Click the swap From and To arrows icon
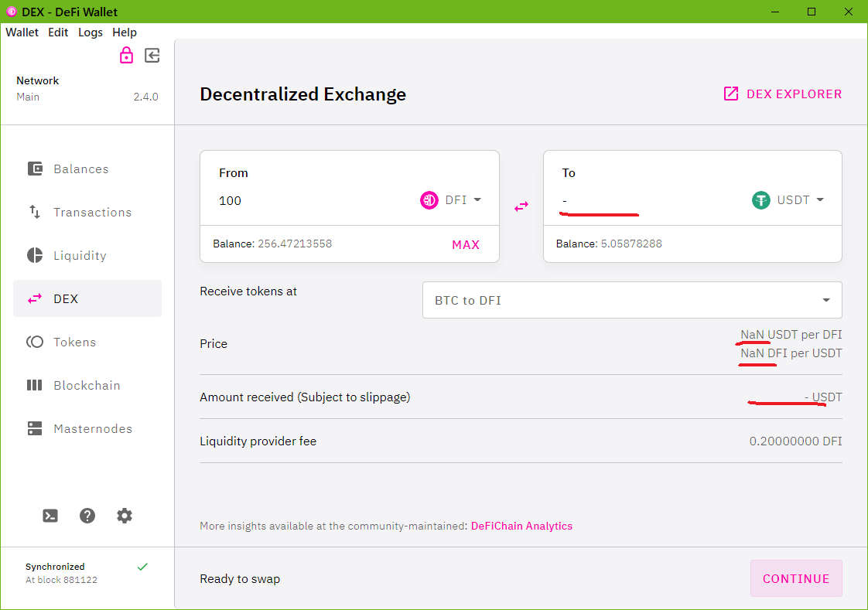Screen dimensions: 868x610 (x=521, y=206)
